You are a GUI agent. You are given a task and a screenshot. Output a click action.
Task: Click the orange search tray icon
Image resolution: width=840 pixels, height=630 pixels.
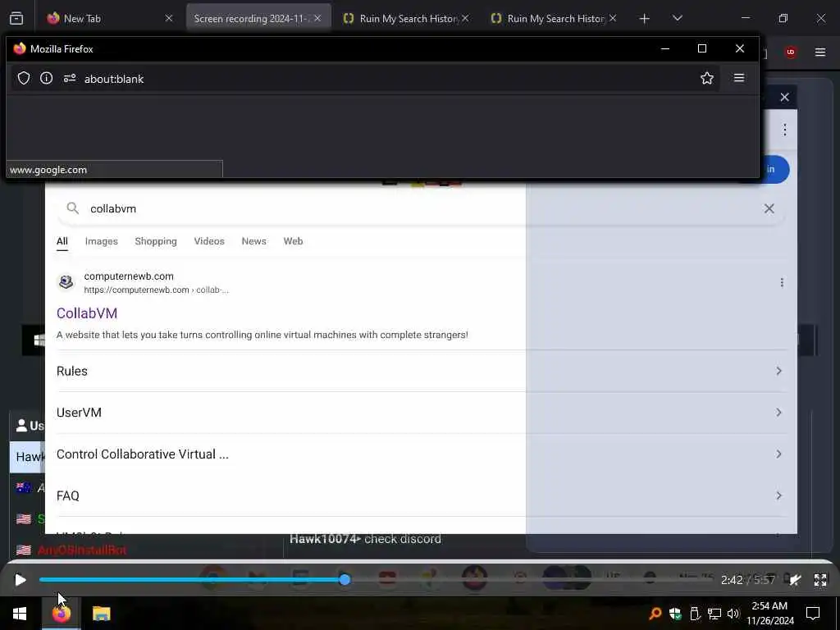655,614
